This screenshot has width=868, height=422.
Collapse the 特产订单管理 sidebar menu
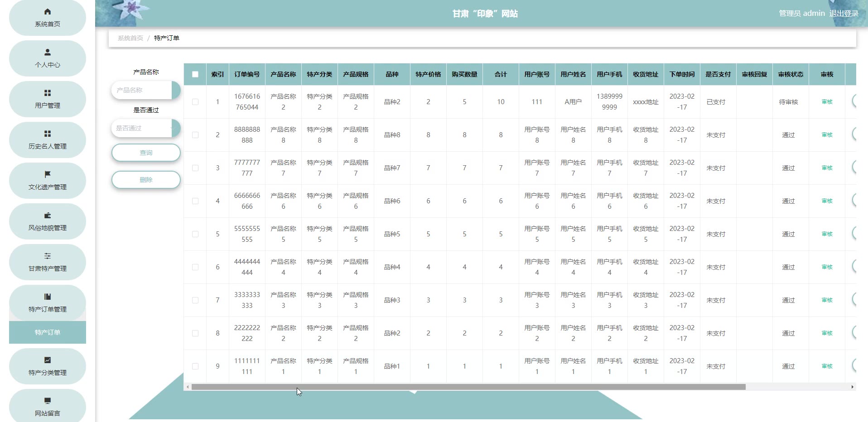pos(48,302)
